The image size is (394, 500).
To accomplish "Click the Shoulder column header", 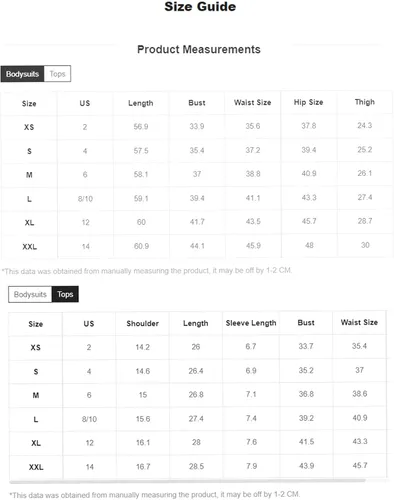I will pyautogui.click(x=143, y=323).
